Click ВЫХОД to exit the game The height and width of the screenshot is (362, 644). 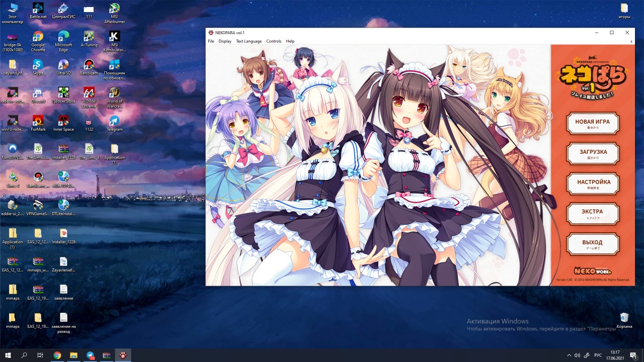[x=593, y=244]
